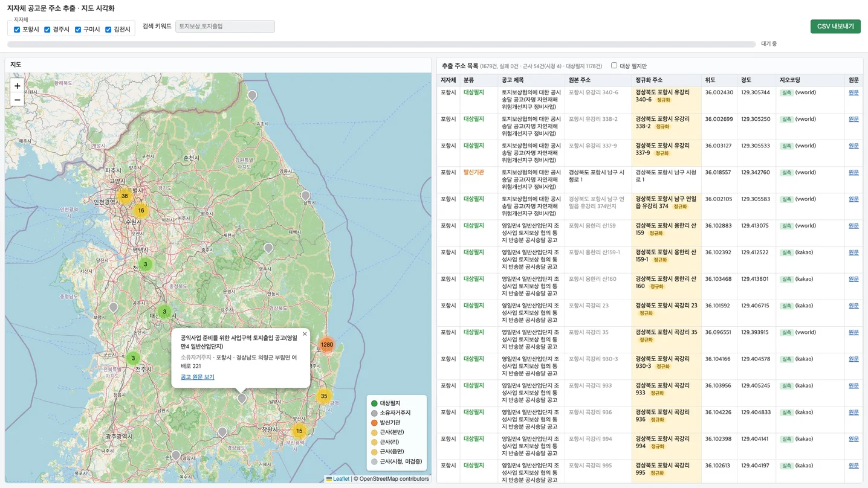The height and width of the screenshot is (488, 868).
Task: Open the cluster marker showing 15
Action: click(x=299, y=431)
